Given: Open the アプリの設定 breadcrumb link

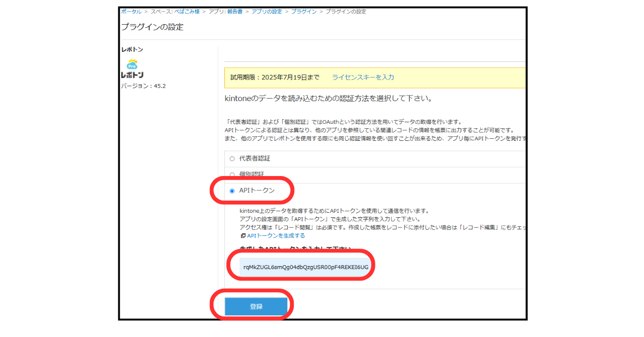Looking at the screenshot, I should point(267,12).
